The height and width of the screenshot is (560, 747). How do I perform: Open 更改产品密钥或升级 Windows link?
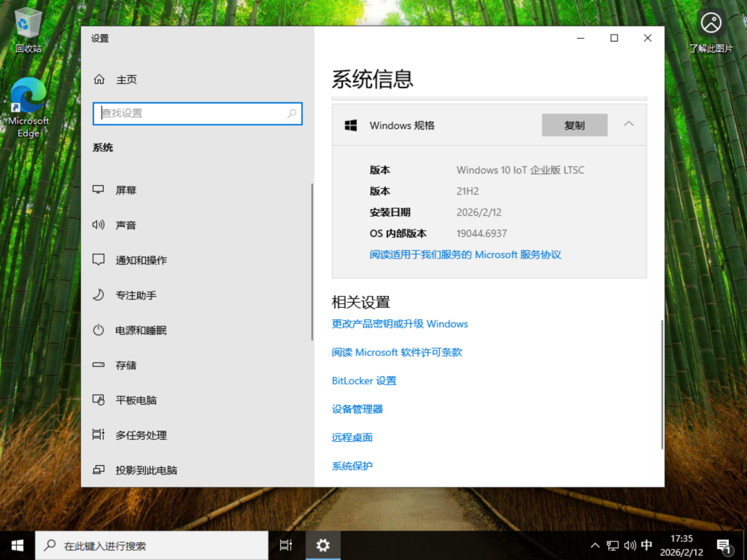[400, 324]
